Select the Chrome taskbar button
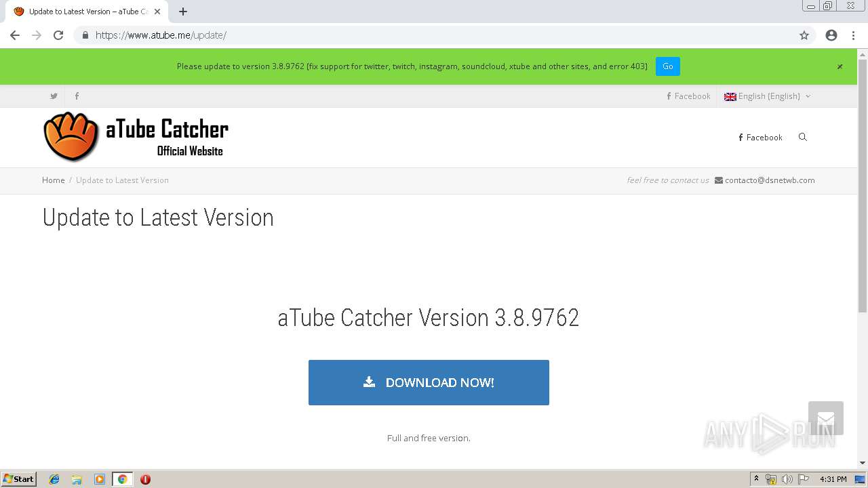Image resolution: width=868 pixels, height=488 pixels. tap(122, 479)
